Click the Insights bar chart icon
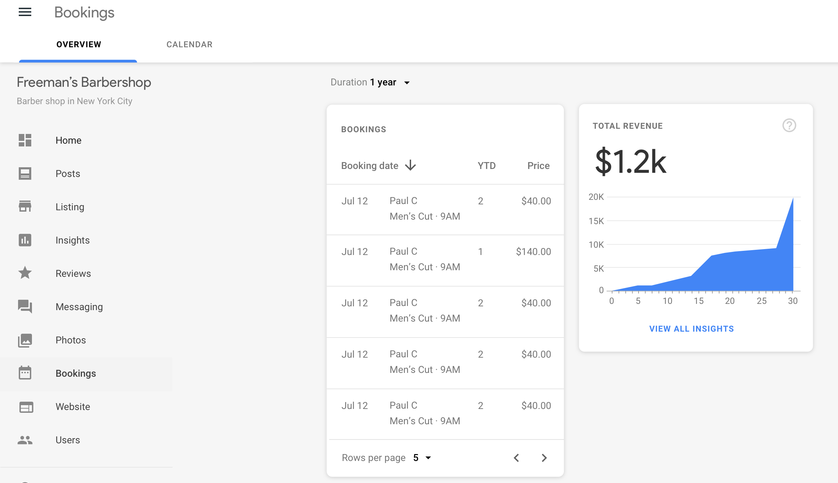The height and width of the screenshot is (483, 838). click(x=25, y=240)
